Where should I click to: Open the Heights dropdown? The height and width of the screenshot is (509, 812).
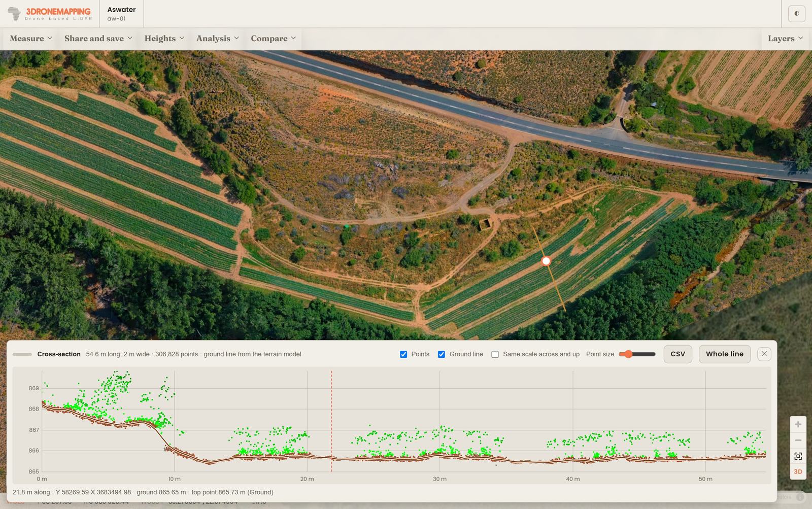pos(164,39)
